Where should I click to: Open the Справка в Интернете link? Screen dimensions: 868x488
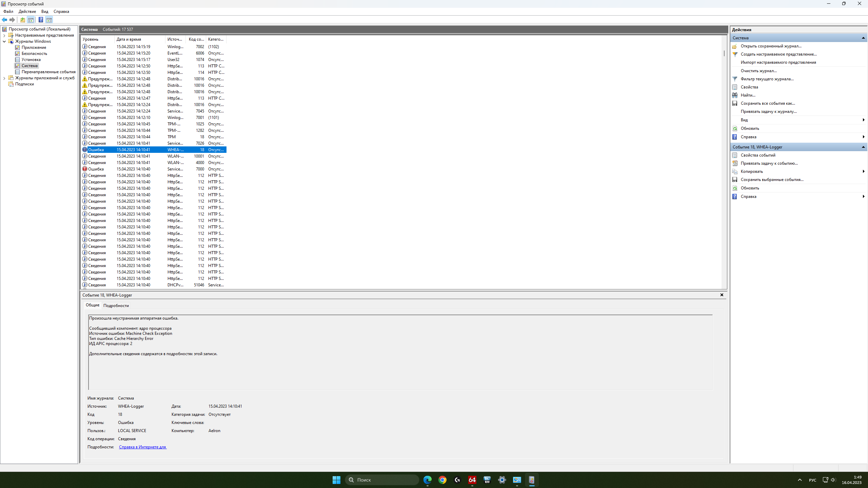(142, 447)
